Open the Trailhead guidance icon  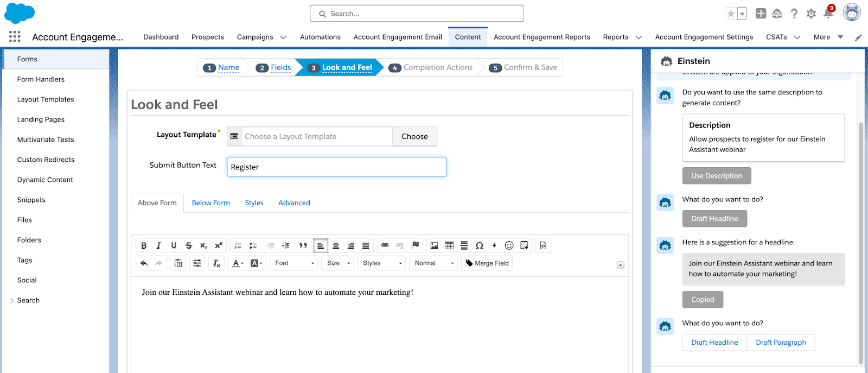(x=777, y=14)
